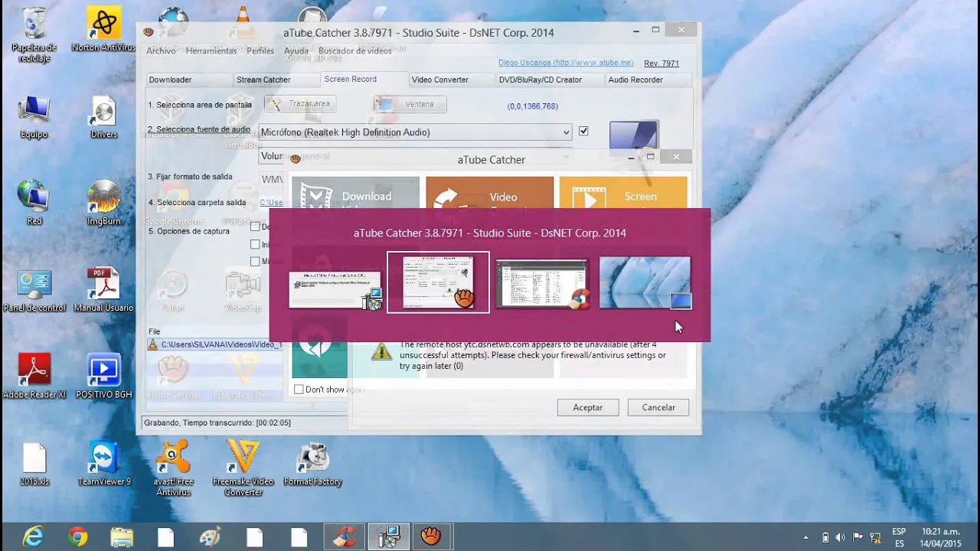Click the Trazar area button
Screen dimensions: 980x551
(300, 103)
